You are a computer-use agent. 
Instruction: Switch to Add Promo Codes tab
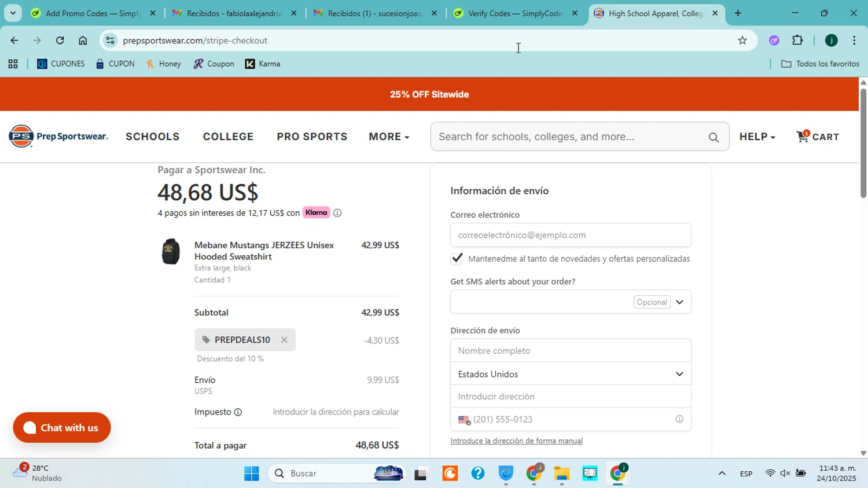93,13
